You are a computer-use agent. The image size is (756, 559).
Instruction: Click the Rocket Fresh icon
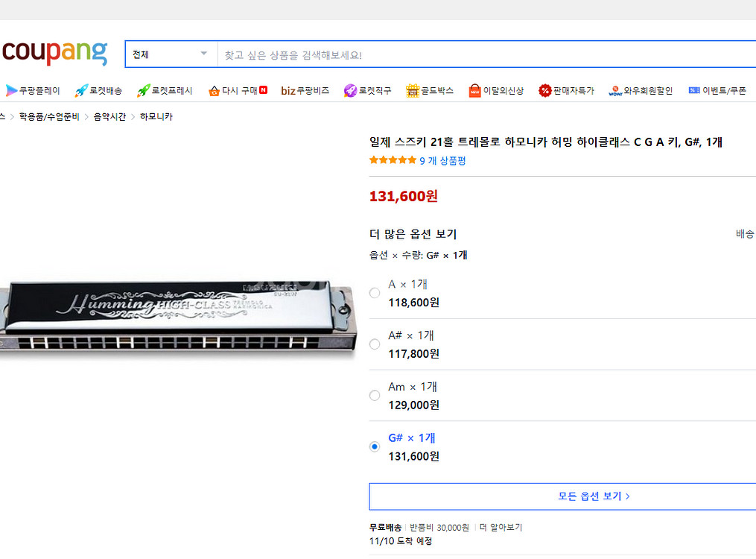(144, 91)
